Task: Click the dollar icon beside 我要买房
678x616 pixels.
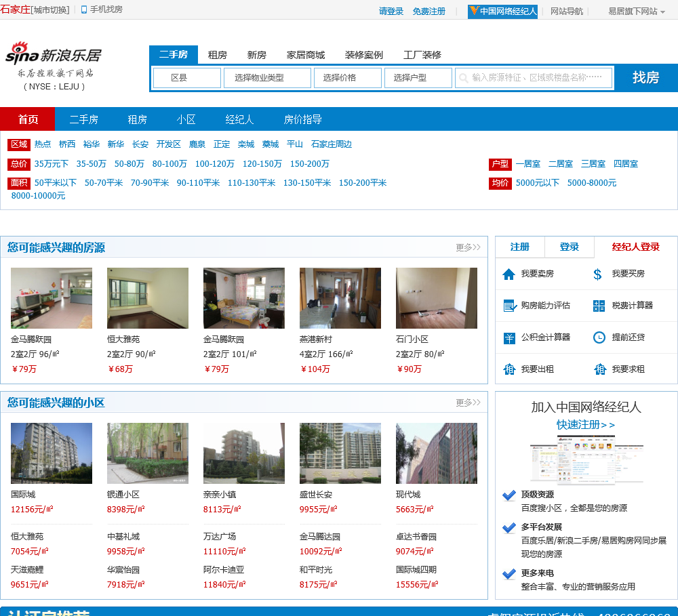Action: pos(597,274)
